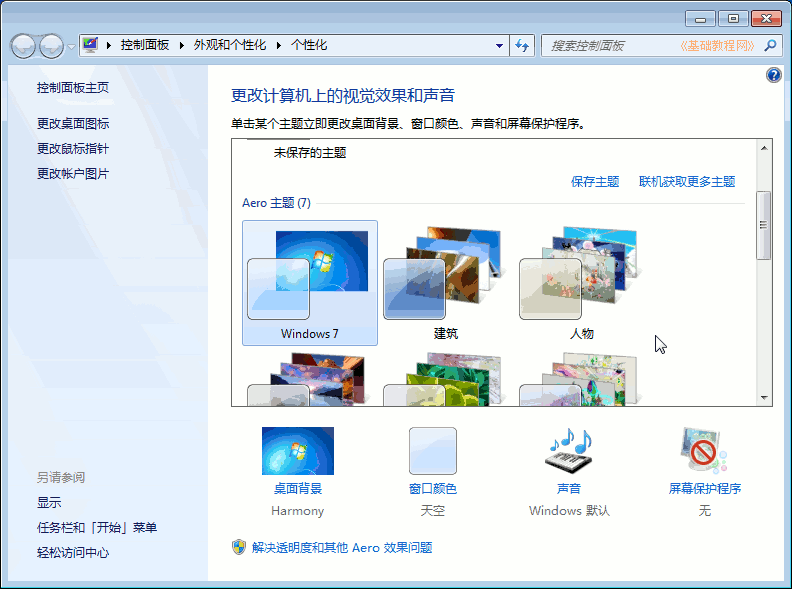Open 控制面板主页 link
The height and width of the screenshot is (589, 792).
click(x=73, y=88)
